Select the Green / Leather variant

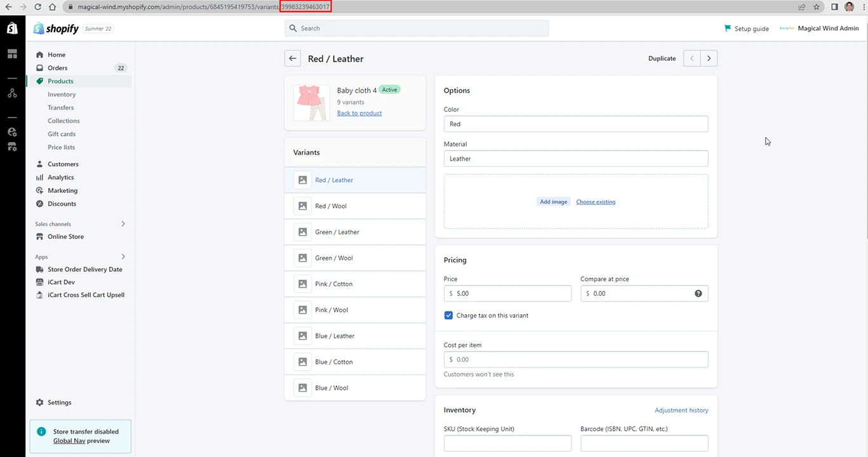pyautogui.click(x=355, y=232)
